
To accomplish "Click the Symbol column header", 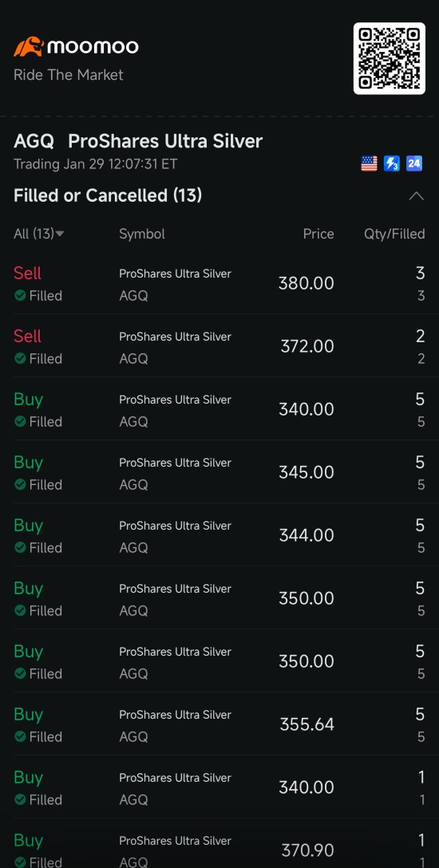I will pos(142,234).
